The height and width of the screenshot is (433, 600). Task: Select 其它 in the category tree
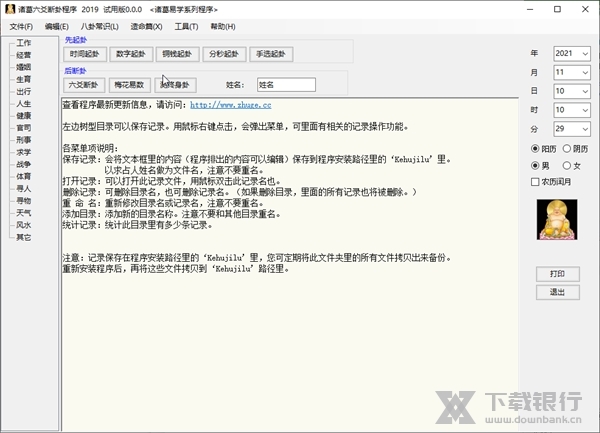[24, 237]
